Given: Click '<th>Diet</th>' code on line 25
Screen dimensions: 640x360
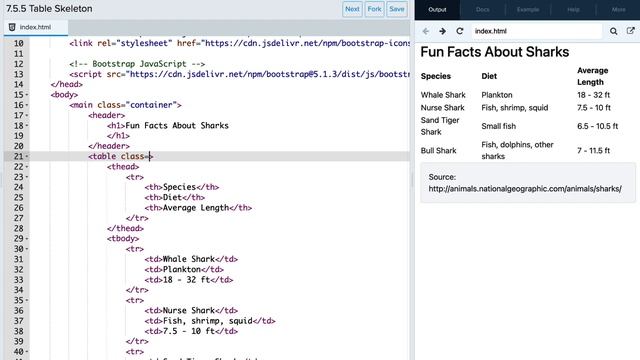Looking at the screenshot, I should [175, 198].
